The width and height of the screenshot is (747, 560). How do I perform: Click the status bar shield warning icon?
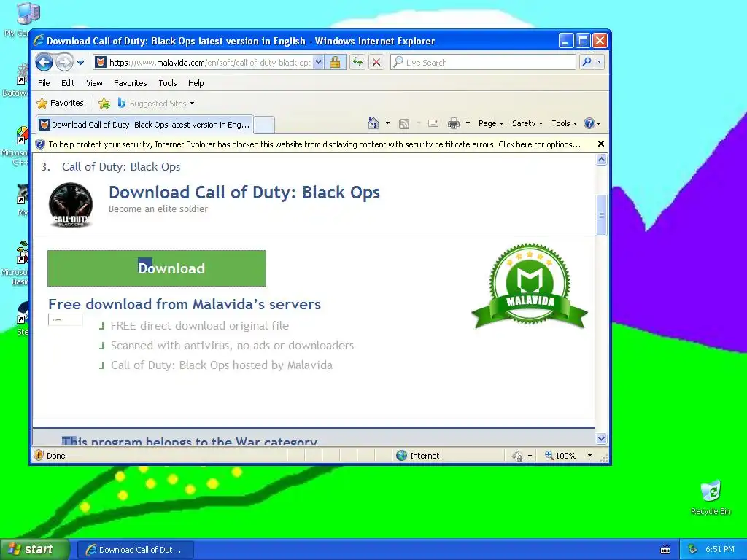click(39, 455)
